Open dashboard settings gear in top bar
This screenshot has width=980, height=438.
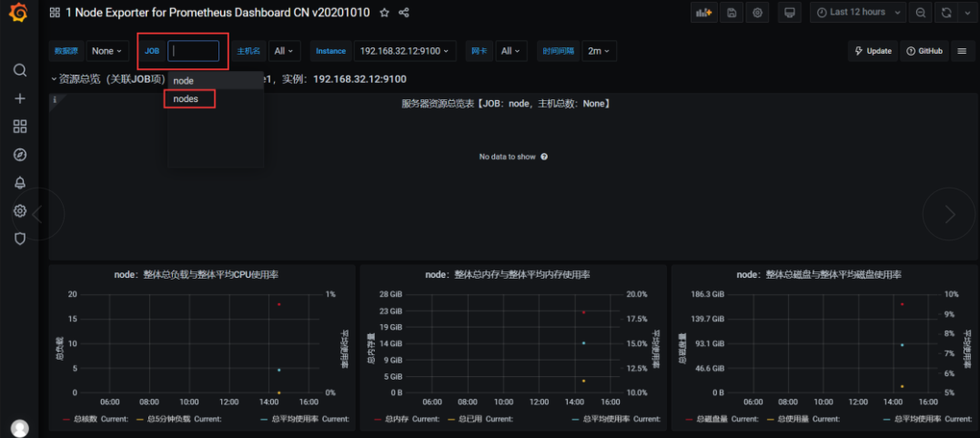point(757,13)
